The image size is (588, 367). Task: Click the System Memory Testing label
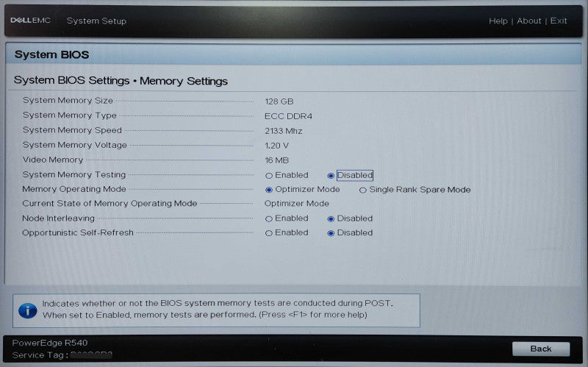[74, 175]
